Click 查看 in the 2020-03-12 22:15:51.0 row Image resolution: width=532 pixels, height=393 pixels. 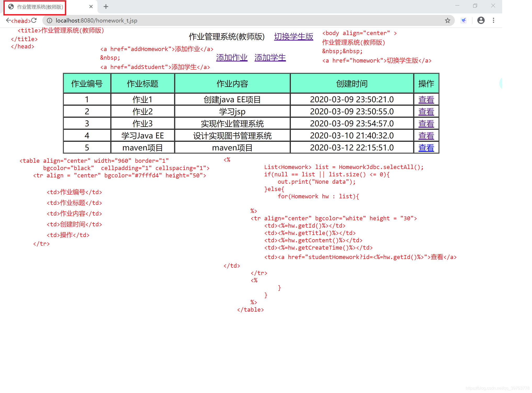coord(426,148)
